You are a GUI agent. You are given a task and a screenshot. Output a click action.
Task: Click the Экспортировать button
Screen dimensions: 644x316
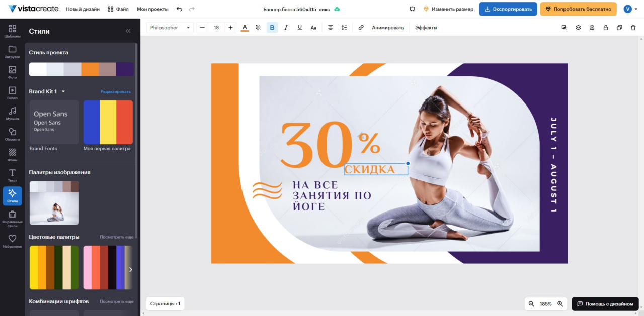pyautogui.click(x=508, y=9)
